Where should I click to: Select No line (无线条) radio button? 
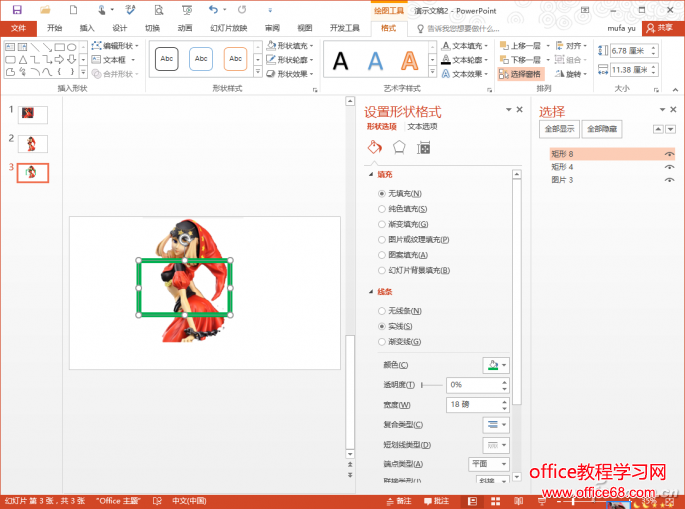(x=381, y=311)
